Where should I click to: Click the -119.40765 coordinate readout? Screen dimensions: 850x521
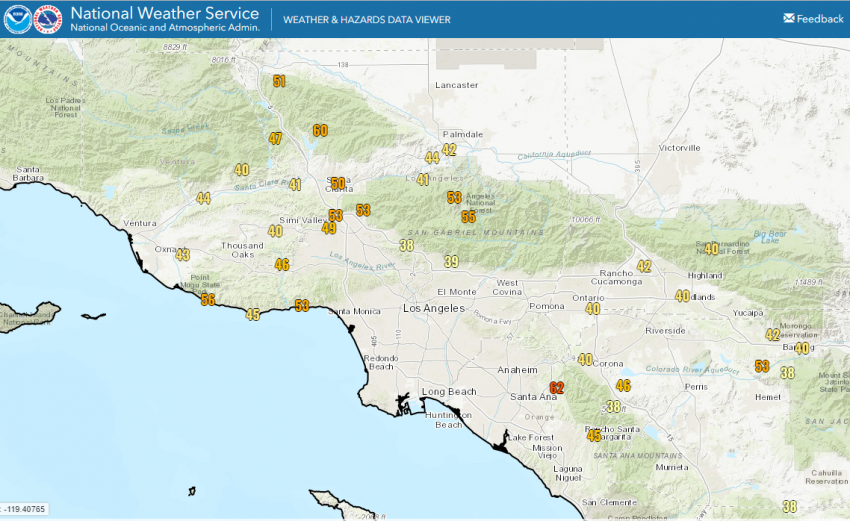(x=25, y=509)
